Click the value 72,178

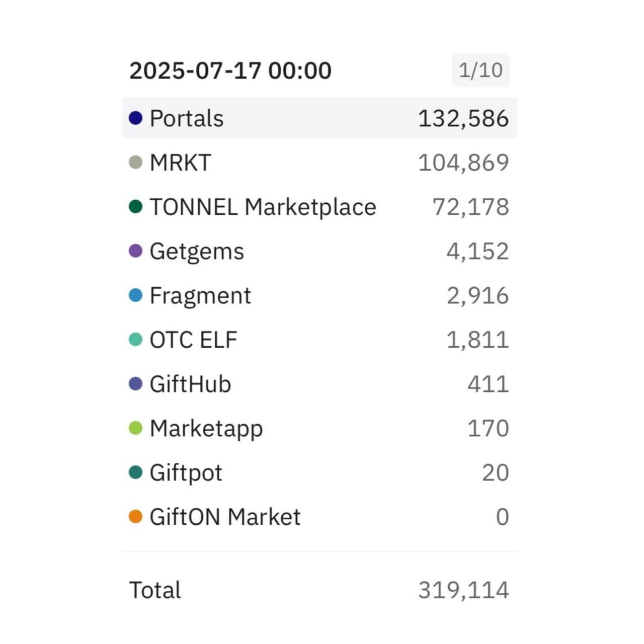(471, 207)
